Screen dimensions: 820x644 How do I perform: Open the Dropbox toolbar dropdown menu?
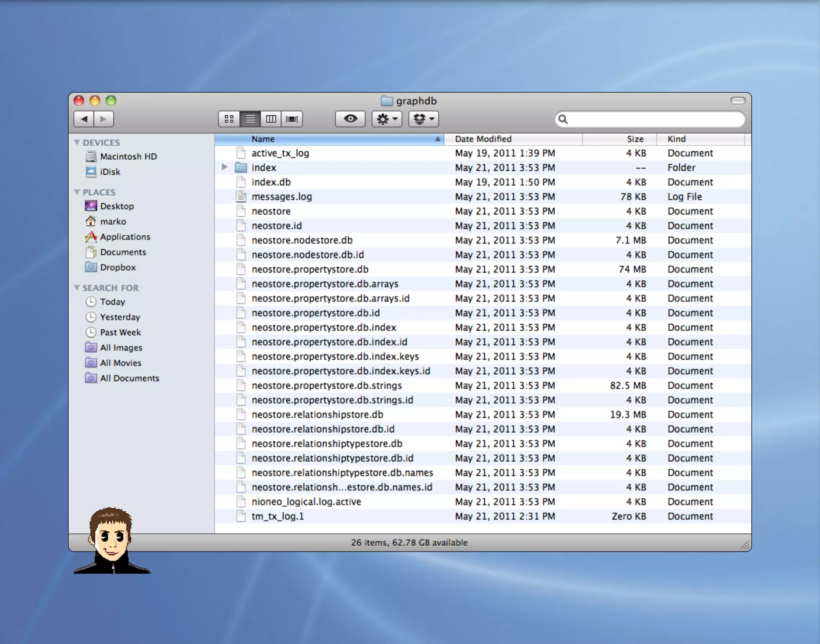424,119
